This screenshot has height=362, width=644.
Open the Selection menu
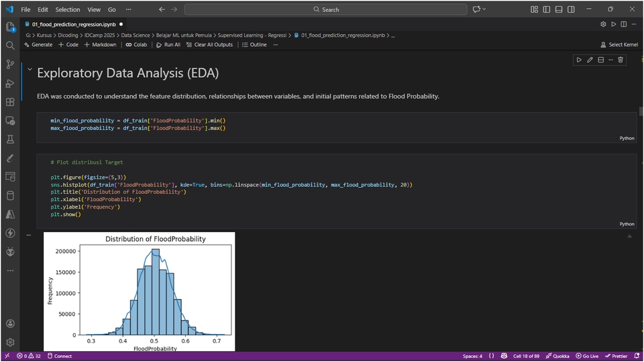(67, 9)
